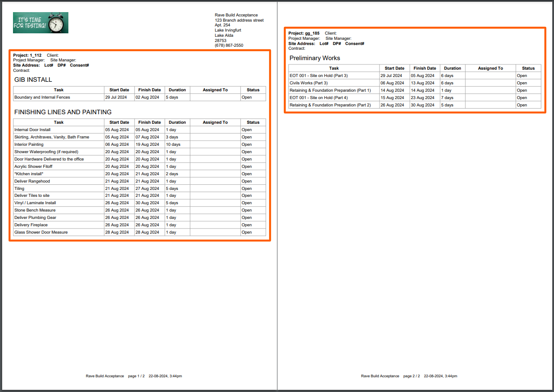This screenshot has height=392, width=554.
Task: Select the 'Stone Bench Measure' task
Action: (x=35, y=210)
